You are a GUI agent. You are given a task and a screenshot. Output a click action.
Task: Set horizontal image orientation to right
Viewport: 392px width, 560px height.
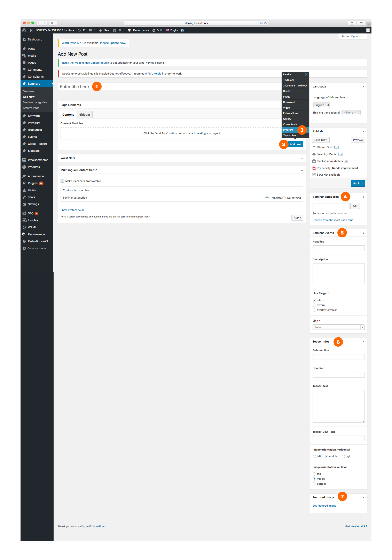pyautogui.click(x=343, y=456)
